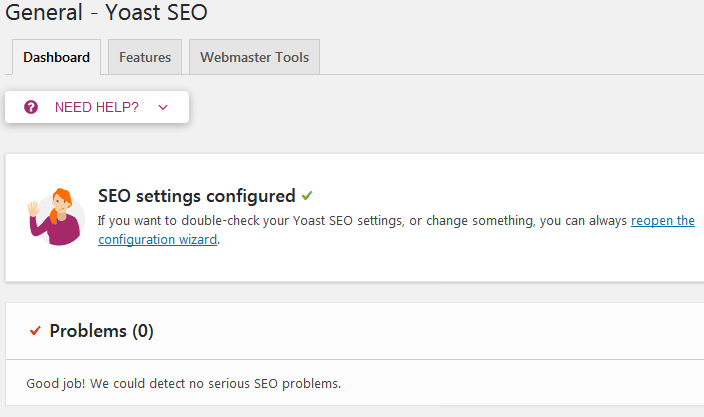Image resolution: width=704 pixels, height=417 pixels.
Task: Click the no serious SEO problems message
Action: tap(184, 384)
